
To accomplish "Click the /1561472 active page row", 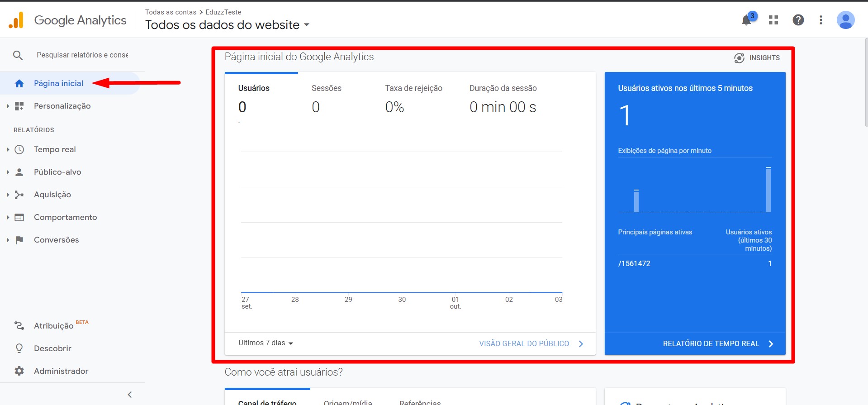I will [x=695, y=263].
